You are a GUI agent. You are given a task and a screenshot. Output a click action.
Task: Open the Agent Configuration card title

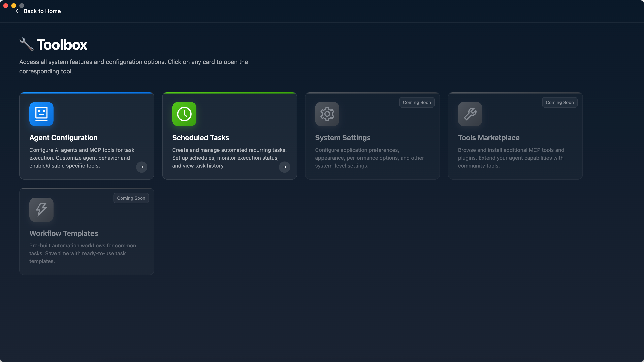(64, 138)
